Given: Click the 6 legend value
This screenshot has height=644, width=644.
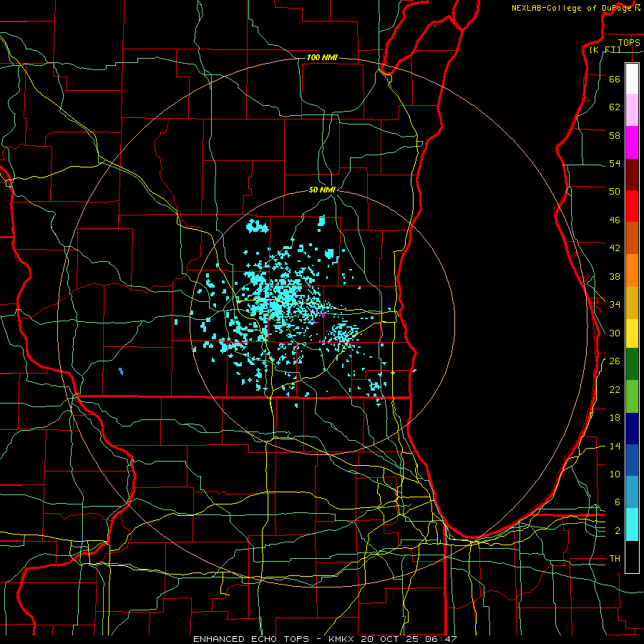Looking at the screenshot, I should 618,502.
